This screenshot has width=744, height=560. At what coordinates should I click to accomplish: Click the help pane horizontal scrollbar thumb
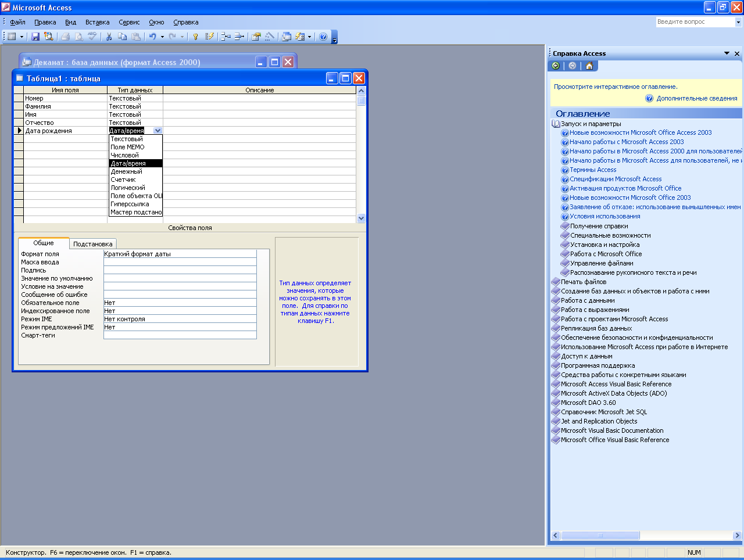[600, 536]
